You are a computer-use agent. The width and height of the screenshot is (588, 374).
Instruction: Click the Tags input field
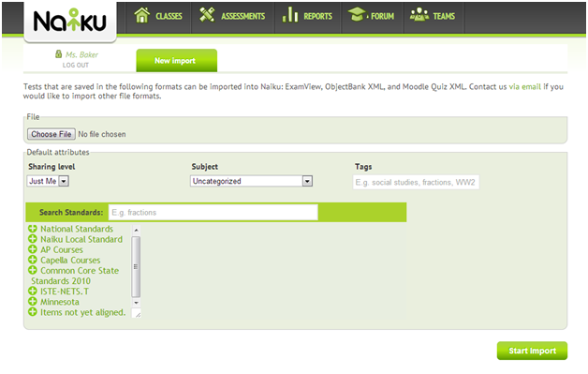coord(416,183)
